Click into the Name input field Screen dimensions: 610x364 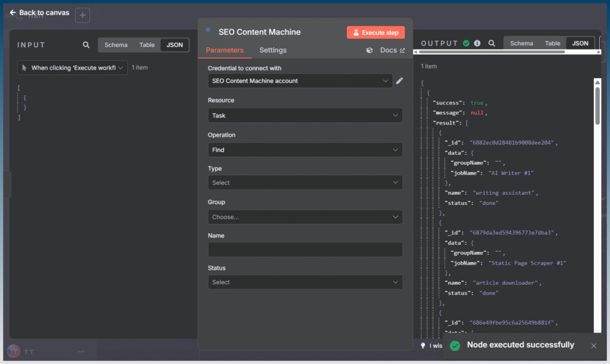(305, 250)
